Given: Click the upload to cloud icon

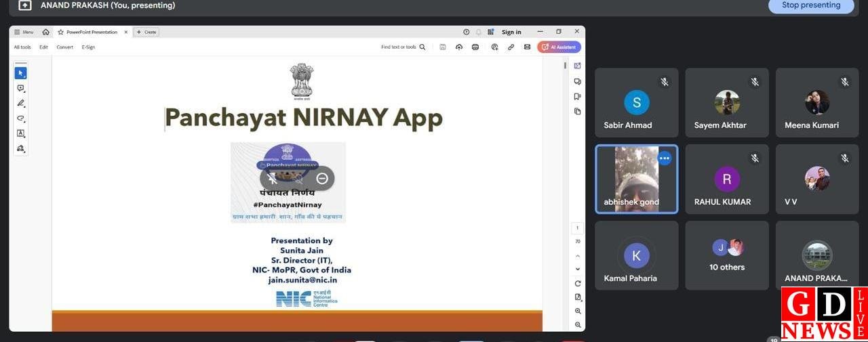Looking at the screenshot, I should (x=459, y=47).
